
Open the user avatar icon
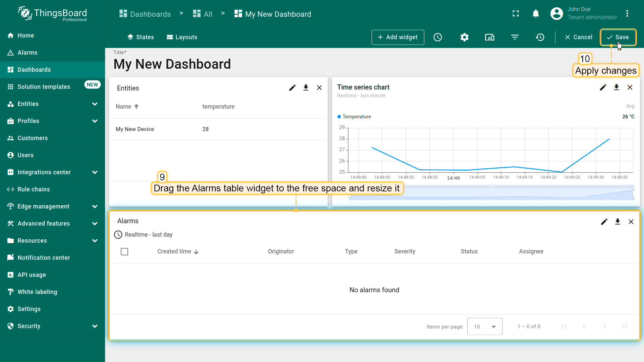coord(557,13)
